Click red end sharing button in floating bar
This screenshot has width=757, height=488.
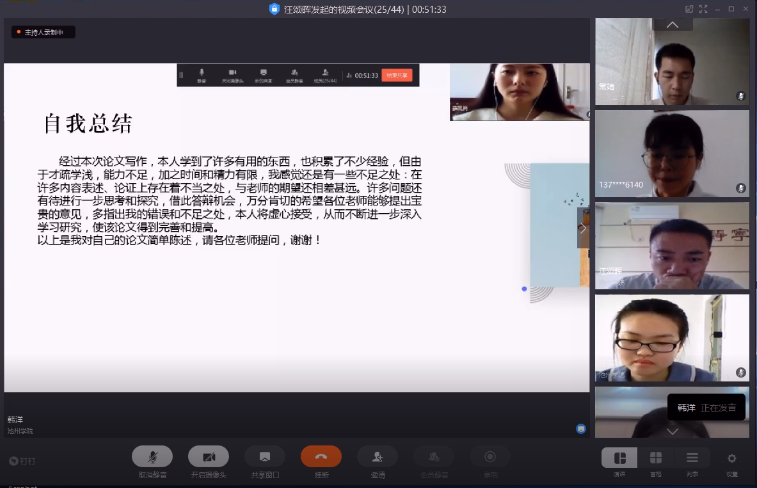396,75
